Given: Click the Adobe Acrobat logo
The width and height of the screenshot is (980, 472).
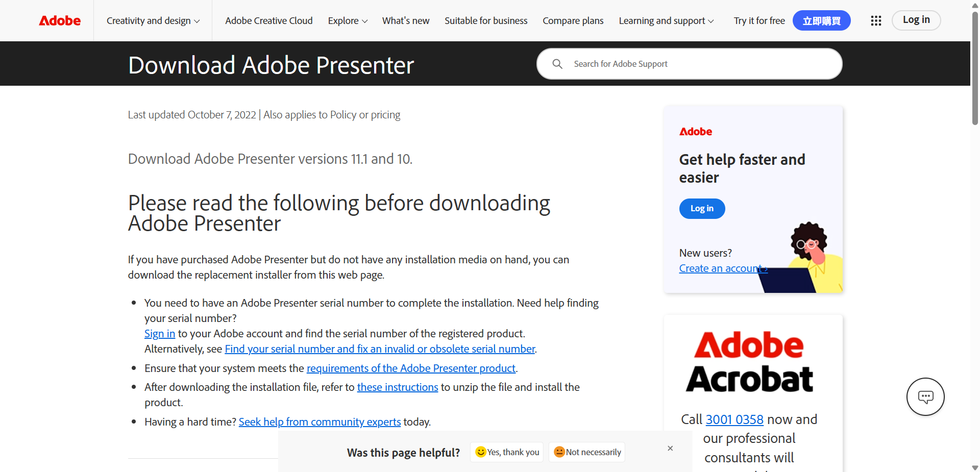Looking at the screenshot, I should tap(749, 362).
